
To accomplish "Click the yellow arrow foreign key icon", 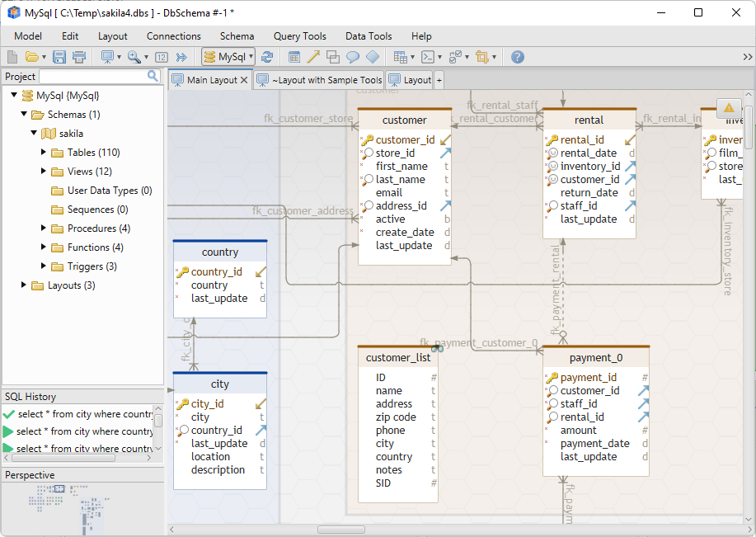I will click(313, 57).
